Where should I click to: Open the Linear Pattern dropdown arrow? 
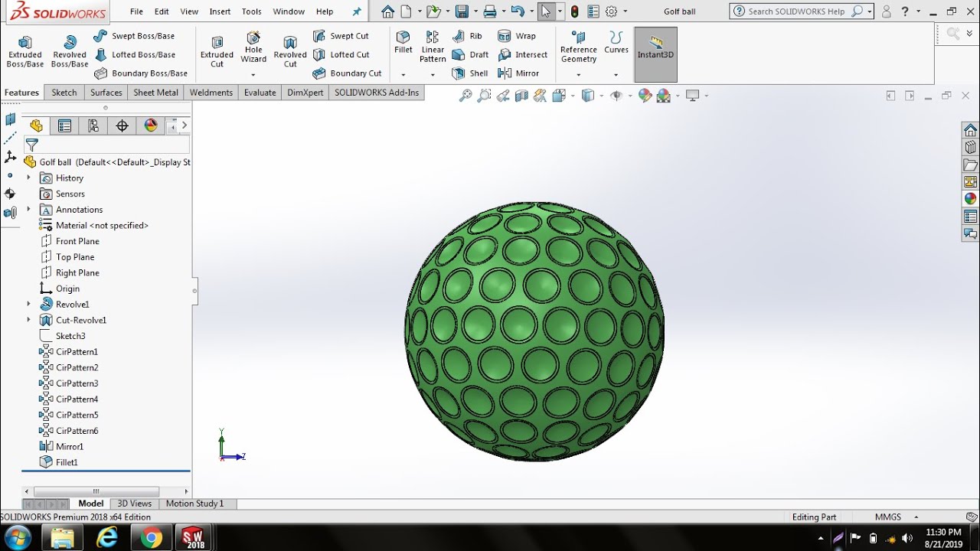coord(433,75)
